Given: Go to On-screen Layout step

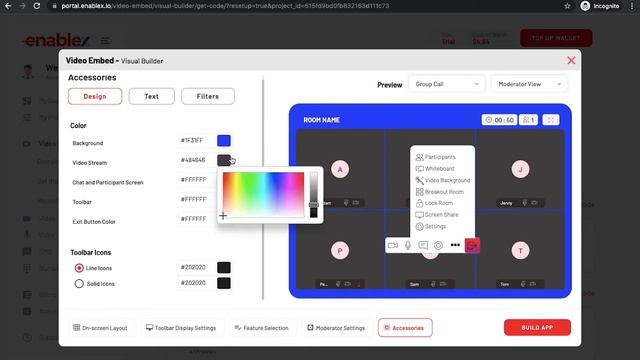Looking at the screenshot, I should (100, 328).
